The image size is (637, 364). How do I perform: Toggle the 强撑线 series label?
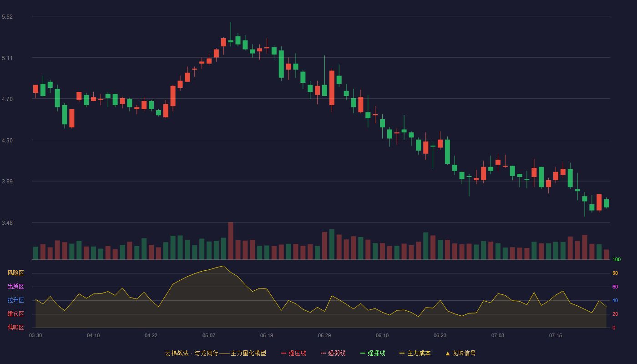pyautogui.click(x=376, y=353)
